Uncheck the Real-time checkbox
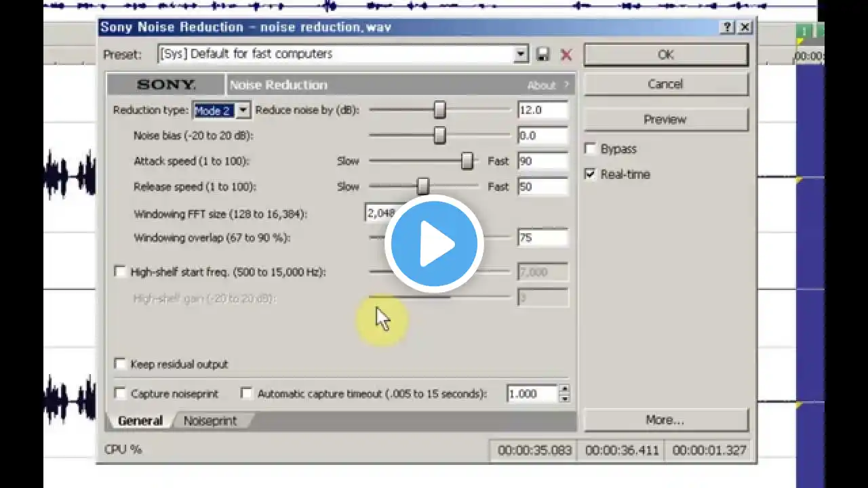This screenshot has height=488, width=868. [590, 174]
